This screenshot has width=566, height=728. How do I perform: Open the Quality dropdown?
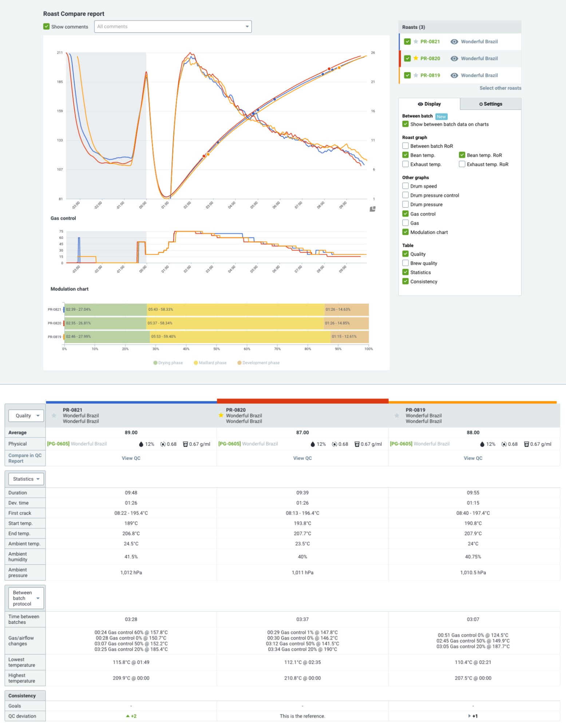click(x=26, y=416)
